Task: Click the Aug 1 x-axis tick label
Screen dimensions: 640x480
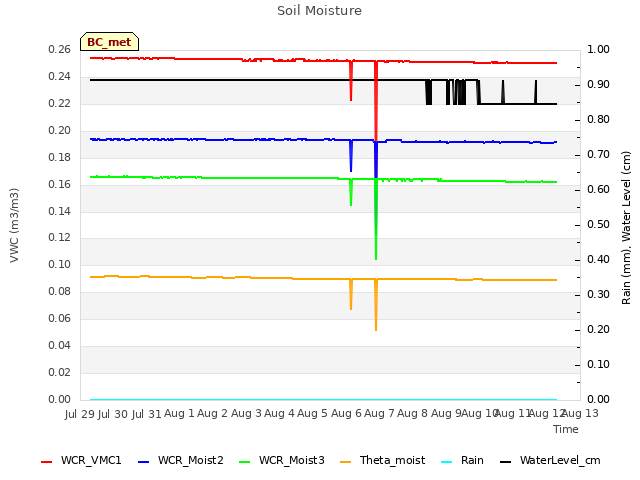Action: (x=179, y=413)
